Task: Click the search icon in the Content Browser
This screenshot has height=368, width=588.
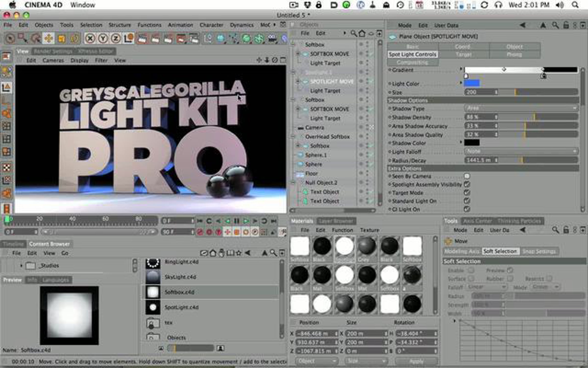Action: pyautogui.click(x=273, y=253)
